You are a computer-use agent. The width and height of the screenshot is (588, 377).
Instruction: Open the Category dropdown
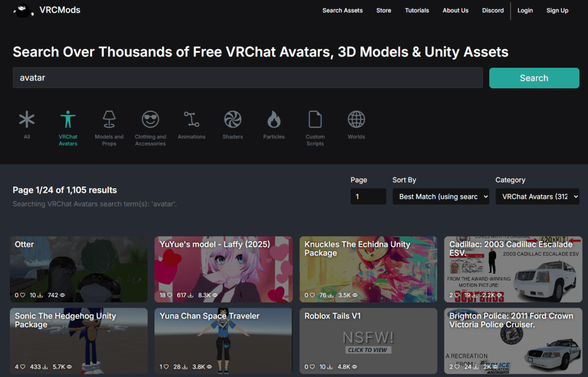point(537,196)
